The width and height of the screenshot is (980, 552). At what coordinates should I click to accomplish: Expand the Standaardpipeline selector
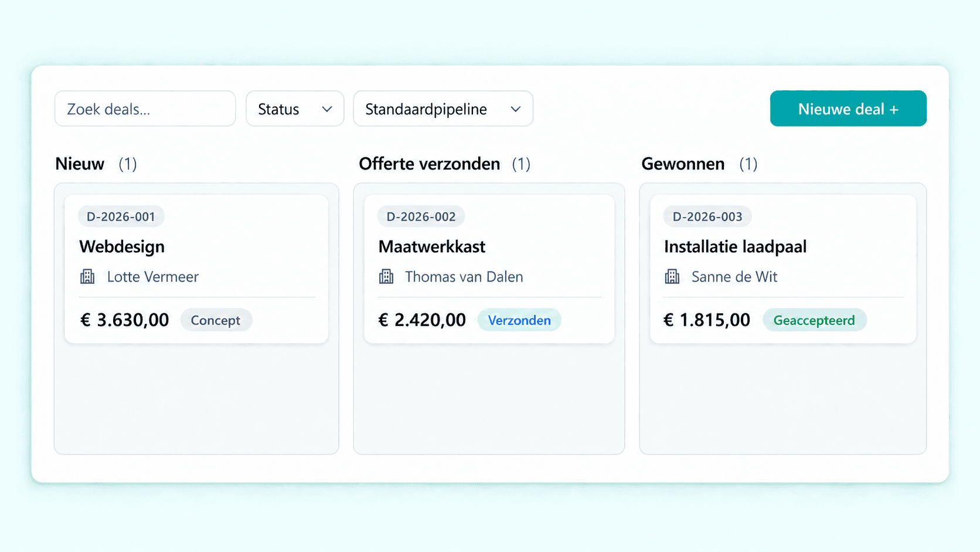(443, 109)
